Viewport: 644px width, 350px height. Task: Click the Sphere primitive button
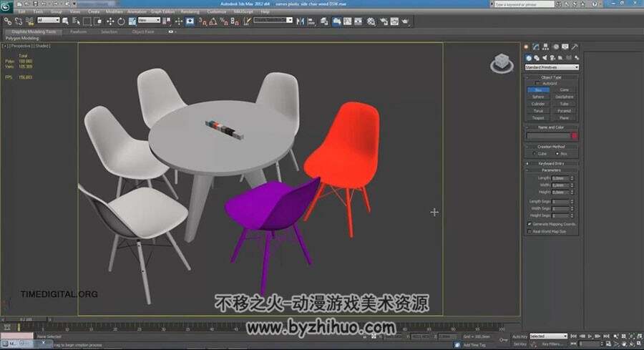coord(538,97)
